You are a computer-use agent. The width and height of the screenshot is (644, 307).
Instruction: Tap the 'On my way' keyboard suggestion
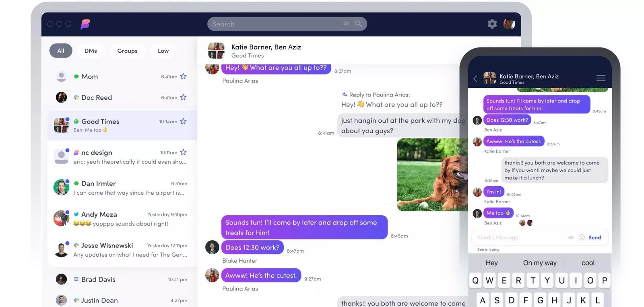(540, 263)
